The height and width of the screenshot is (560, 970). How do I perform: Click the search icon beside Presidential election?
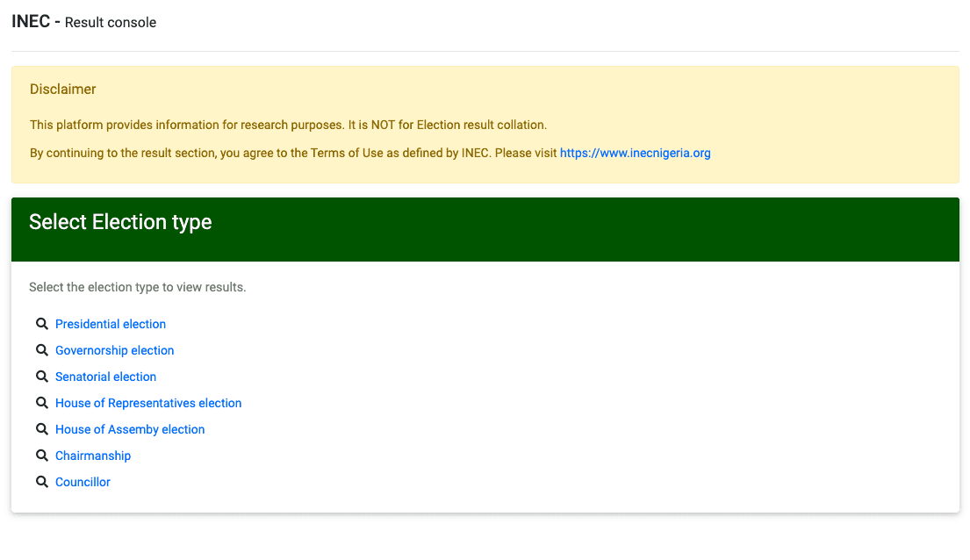coord(41,324)
